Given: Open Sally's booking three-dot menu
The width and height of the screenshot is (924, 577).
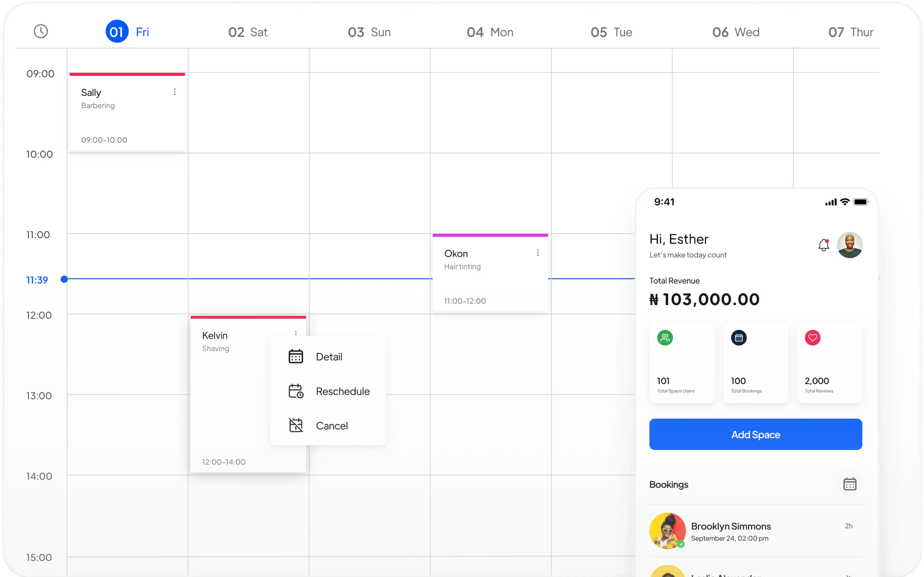Looking at the screenshot, I should (x=175, y=92).
